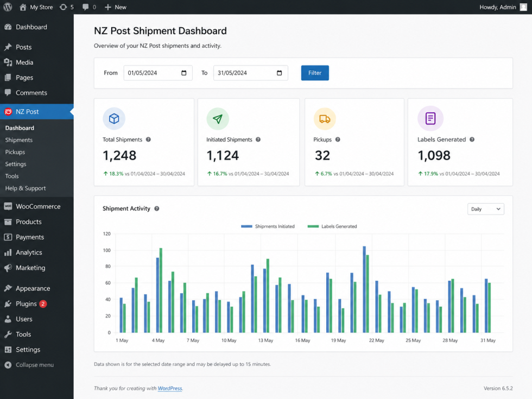Click the Collapse menu arrow icon

tap(8, 365)
